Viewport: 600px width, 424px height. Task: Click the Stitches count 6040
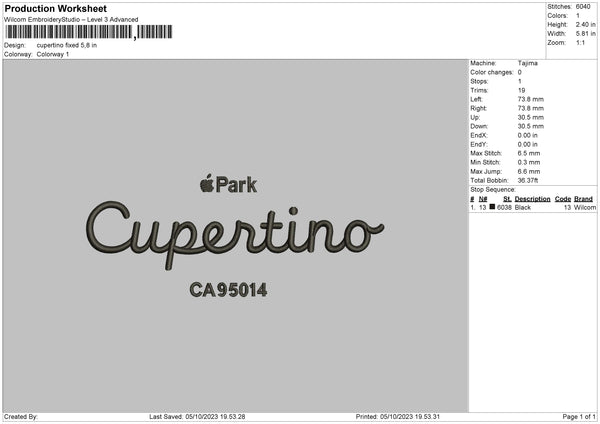pos(583,7)
